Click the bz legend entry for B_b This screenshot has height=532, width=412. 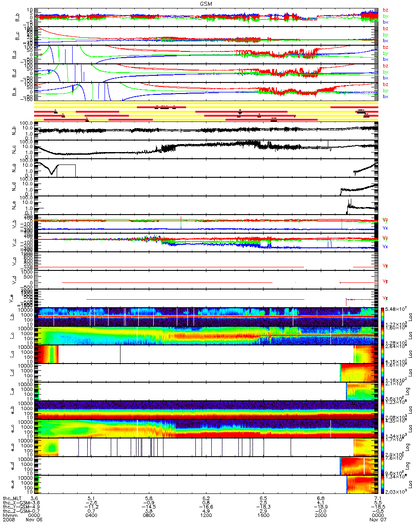click(385, 10)
